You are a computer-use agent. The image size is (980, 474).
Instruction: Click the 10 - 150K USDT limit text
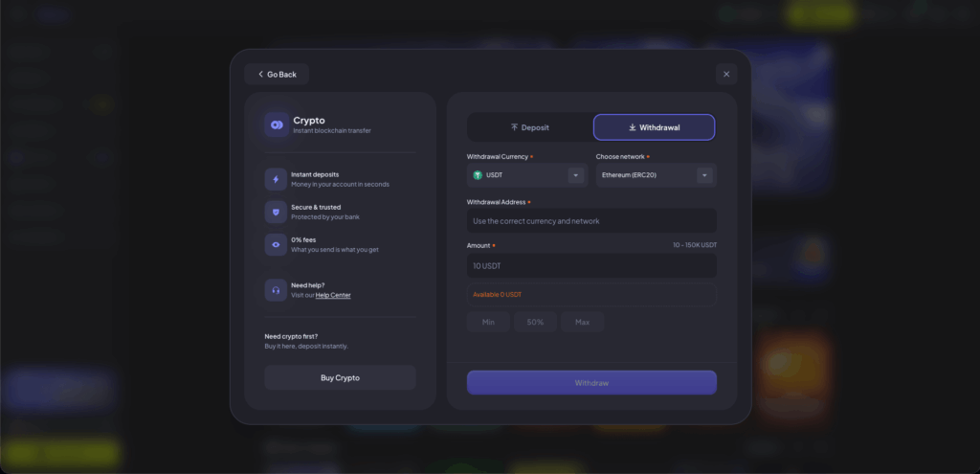coord(695,245)
